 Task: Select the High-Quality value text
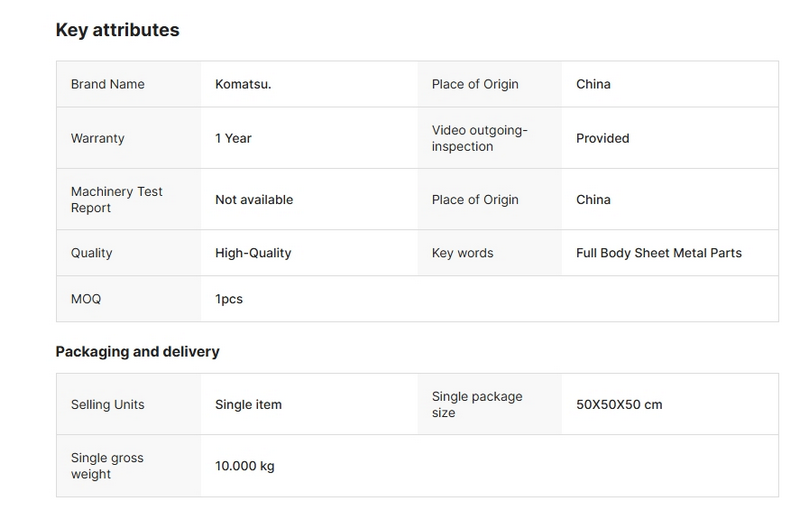pyautogui.click(x=253, y=253)
